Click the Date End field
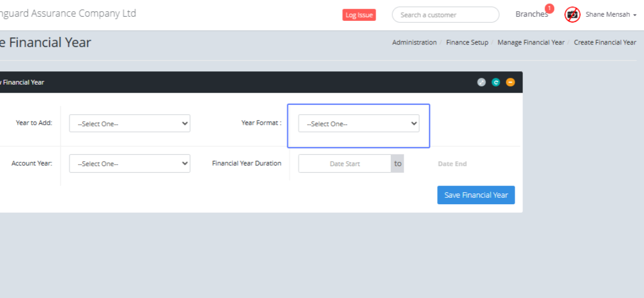 452,163
